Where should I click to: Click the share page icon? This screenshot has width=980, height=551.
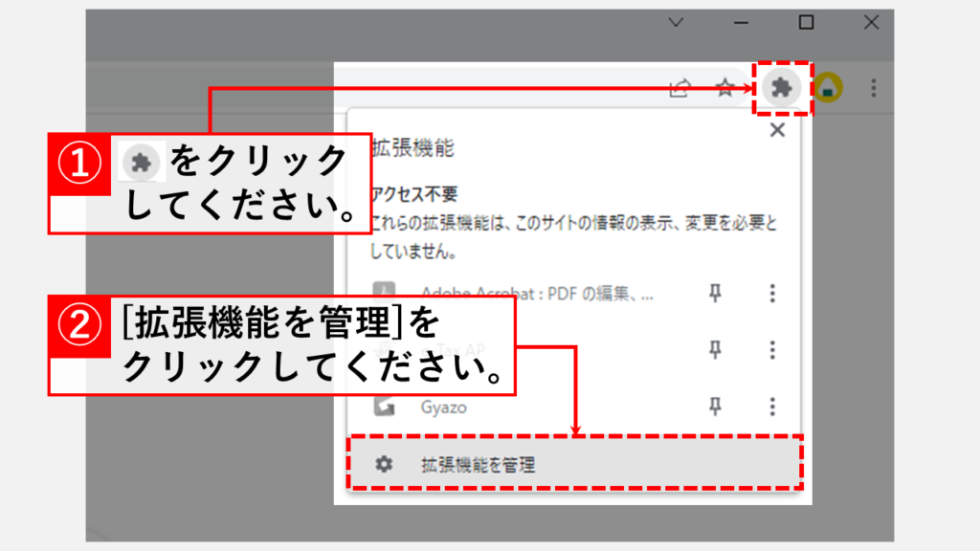(x=679, y=88)
